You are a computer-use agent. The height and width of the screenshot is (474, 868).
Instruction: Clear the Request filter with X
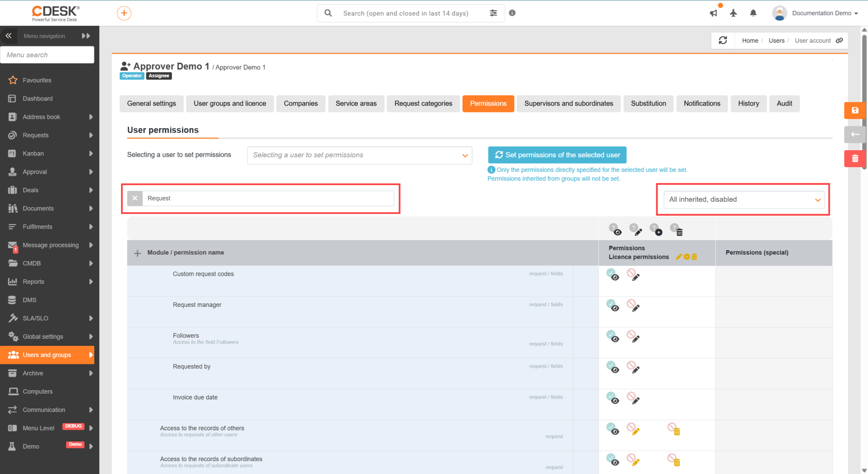coord(135,198)
